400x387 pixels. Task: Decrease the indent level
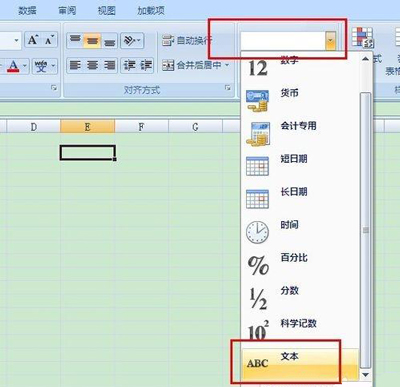tap(129, 65)
